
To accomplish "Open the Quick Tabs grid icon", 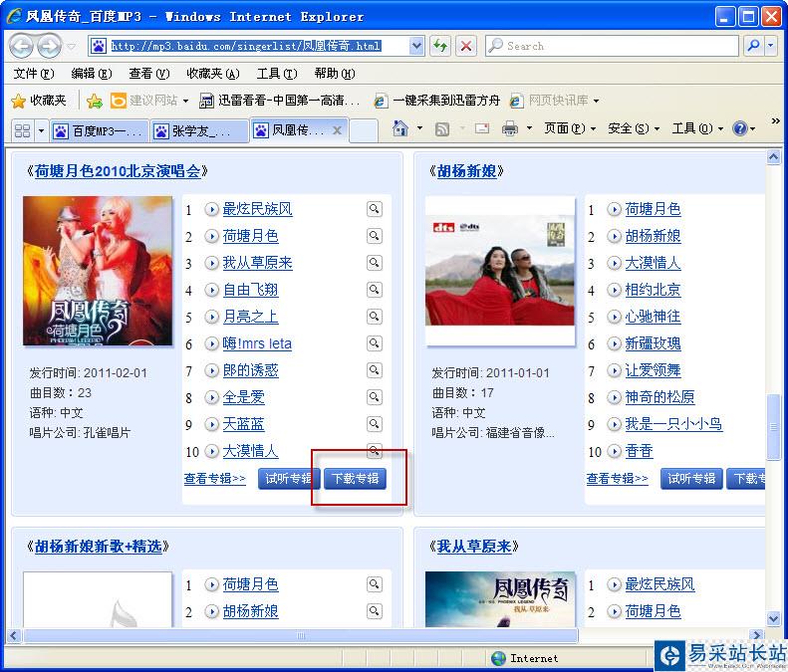I will click(22, 131).
